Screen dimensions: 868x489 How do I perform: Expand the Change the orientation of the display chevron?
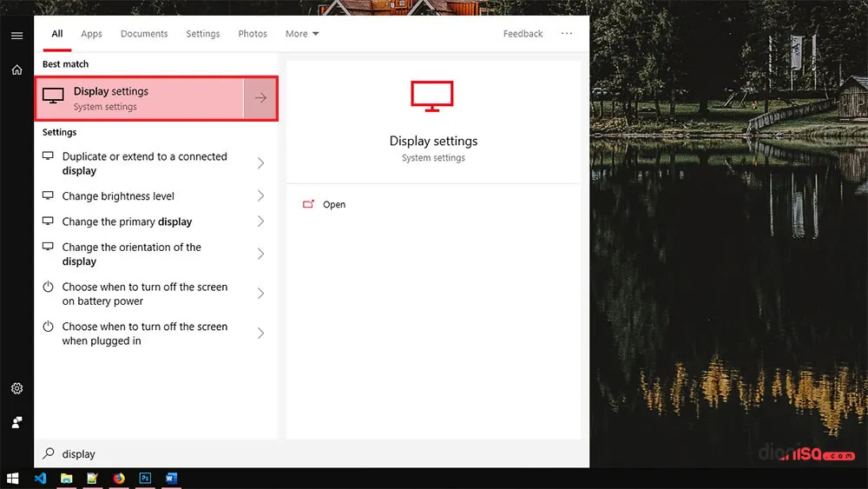pyautogui.click(x=260, y=254)
